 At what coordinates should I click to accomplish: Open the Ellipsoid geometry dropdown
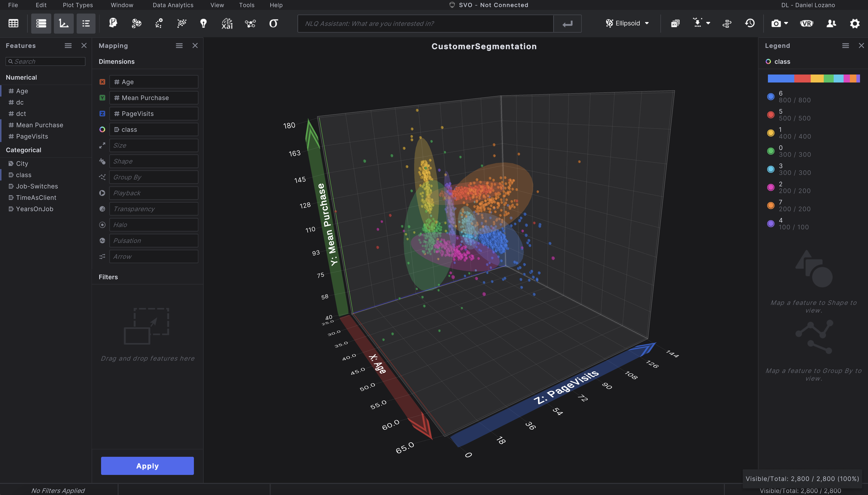point(627,23)
